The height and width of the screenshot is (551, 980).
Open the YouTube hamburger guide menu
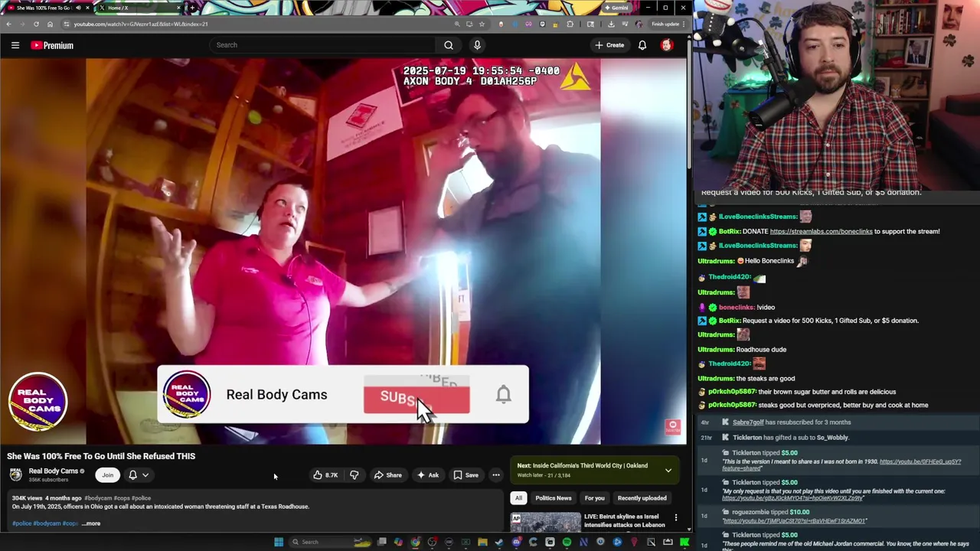tap(15, 45)
